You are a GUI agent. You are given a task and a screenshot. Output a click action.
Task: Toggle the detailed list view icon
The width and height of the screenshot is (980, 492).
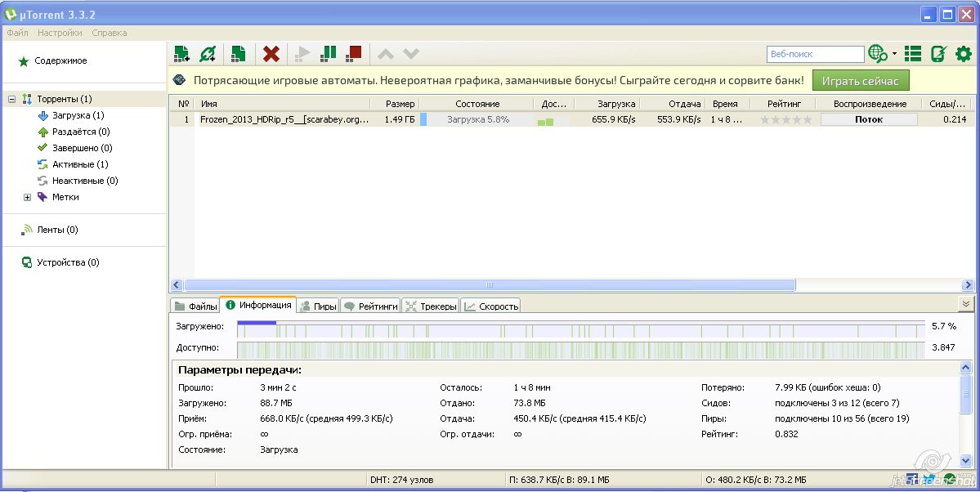(x=913, y=54)
